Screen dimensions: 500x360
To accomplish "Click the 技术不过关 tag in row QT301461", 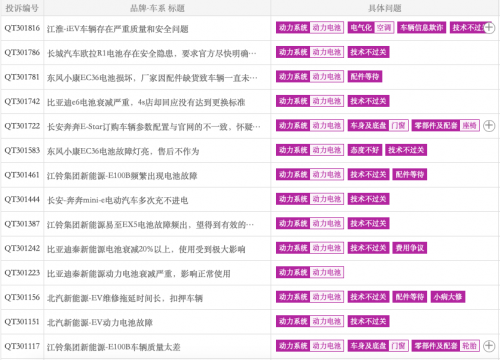I will (x=368, y=175).
